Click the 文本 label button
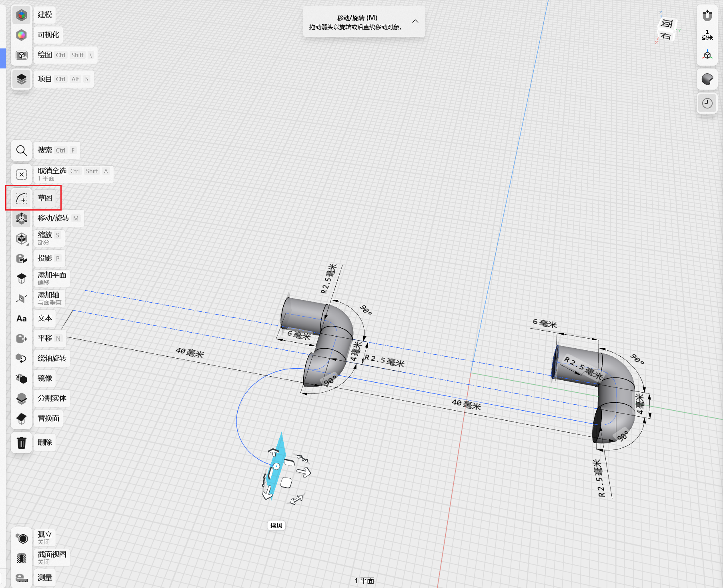723x588 pixels. (45, 318)
